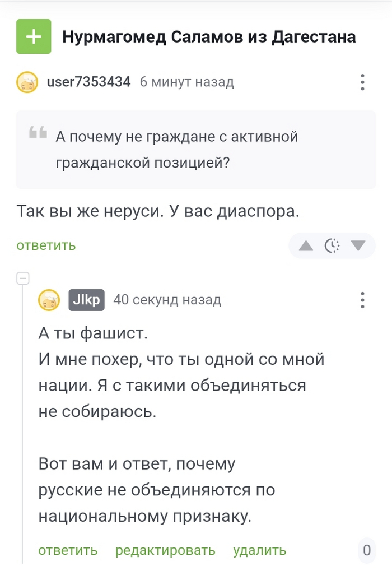The height and width of the screenshot is (580, 392).
Task: Reply to user7353434 via ответить
Action: 45,245
